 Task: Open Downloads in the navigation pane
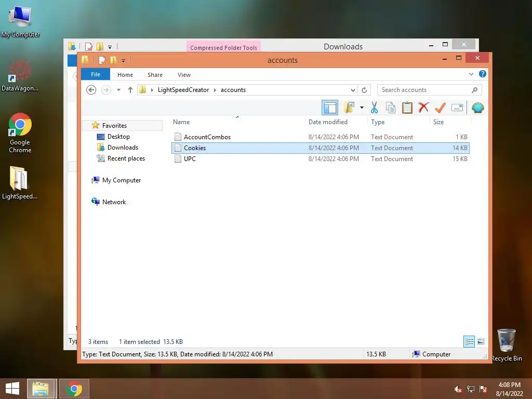pos(123,147)
